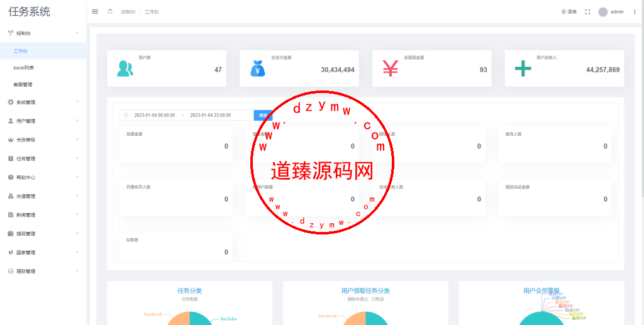This screenshot has height=325, width=644.
Task: Expand the 理财管理 chevron
Action: pyautogui.click(x=77, y=271)
